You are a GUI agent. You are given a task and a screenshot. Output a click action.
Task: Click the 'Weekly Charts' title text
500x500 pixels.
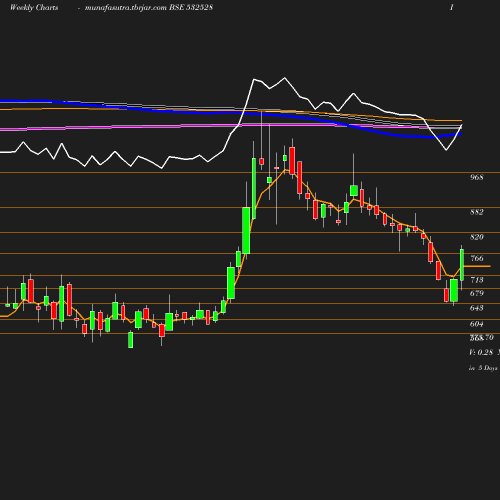[x=34, y=7]
